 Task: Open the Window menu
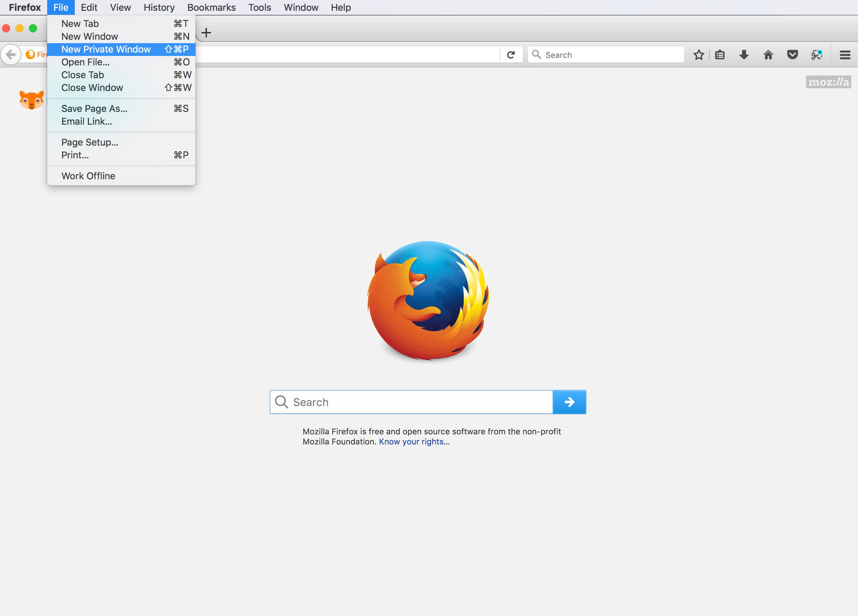[x=301, y=7]
